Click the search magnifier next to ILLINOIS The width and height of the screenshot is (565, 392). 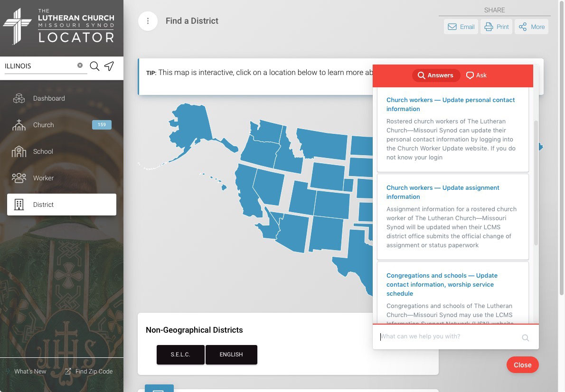point(94,66)
